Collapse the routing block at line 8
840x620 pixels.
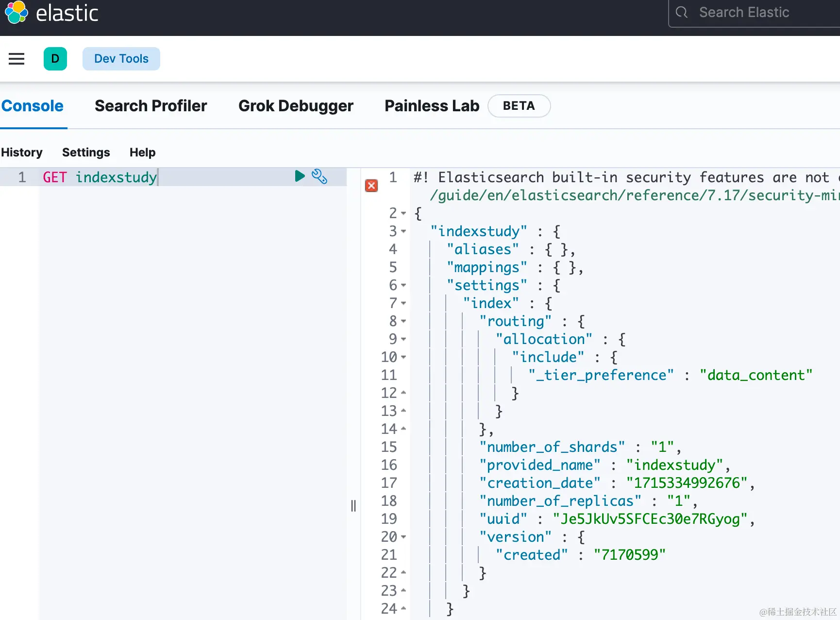(x=403, y=321)
